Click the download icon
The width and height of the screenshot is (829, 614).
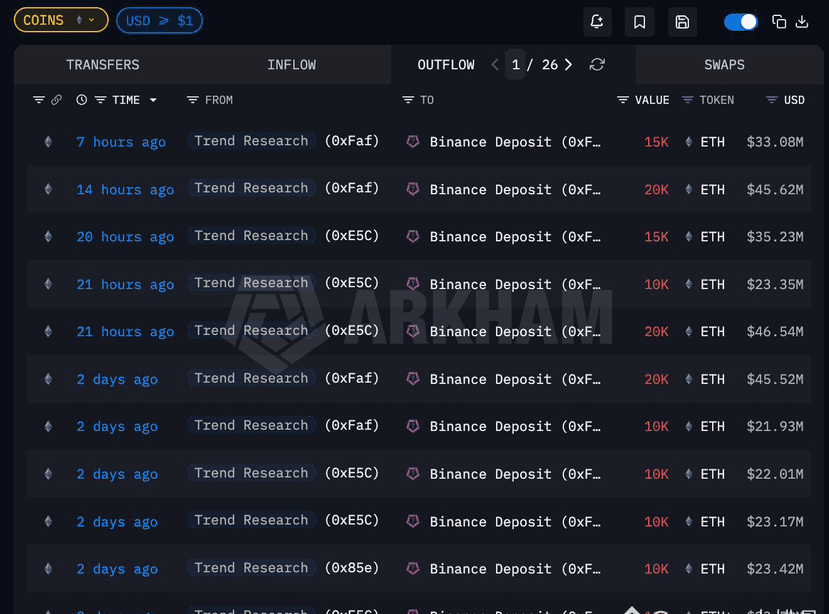tap(802, 22)
